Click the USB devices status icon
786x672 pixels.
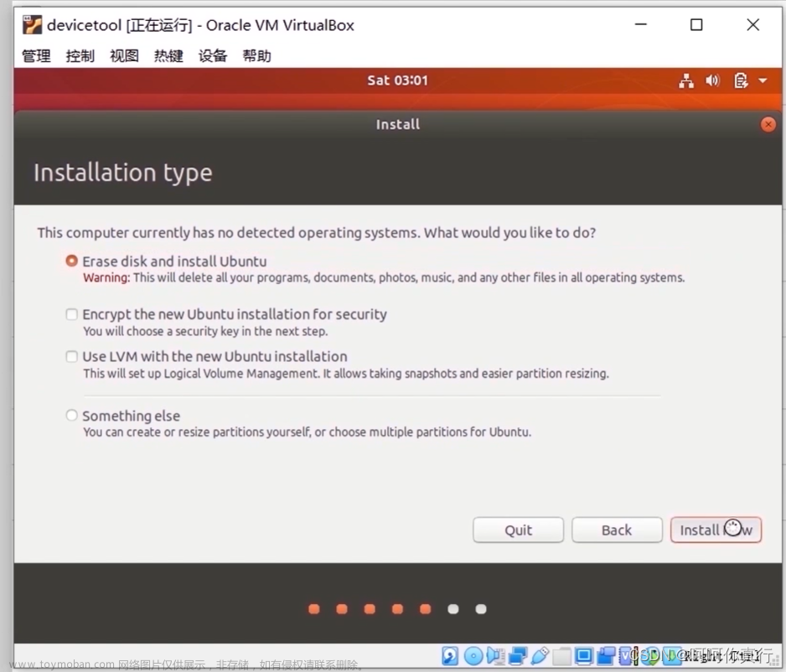[540, 655]
